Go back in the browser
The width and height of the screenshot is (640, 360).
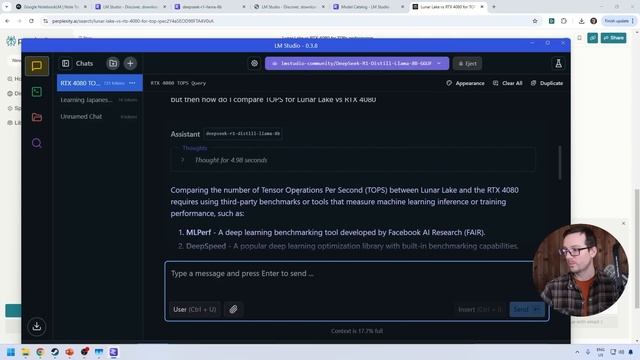(x=8, y=21)
